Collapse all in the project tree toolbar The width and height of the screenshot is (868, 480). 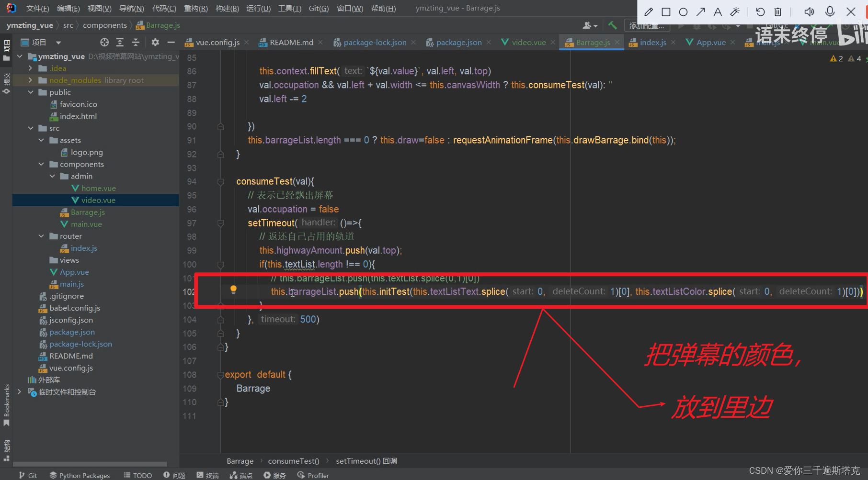(x=136, y=42)
